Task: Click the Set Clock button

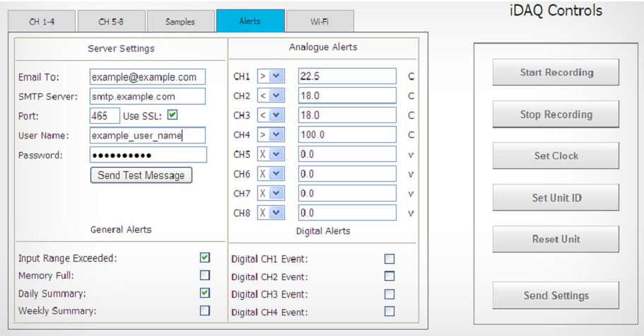Action: [556, 156]
